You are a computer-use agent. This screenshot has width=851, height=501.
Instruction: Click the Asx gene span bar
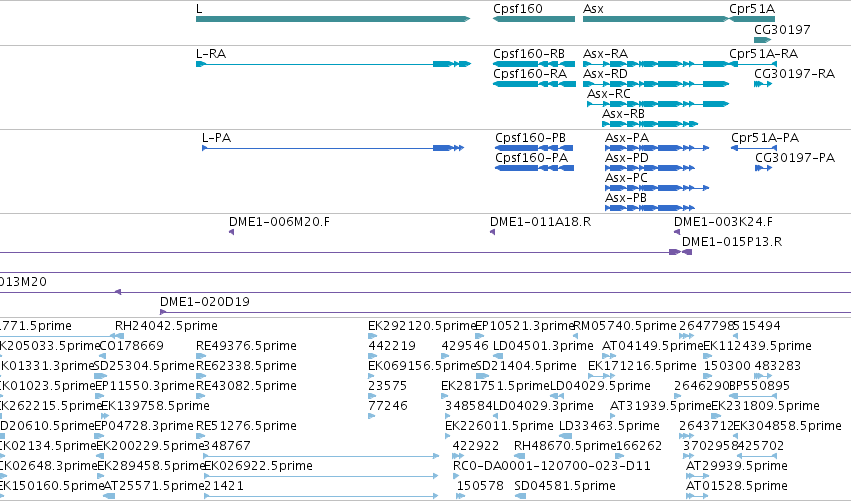click(x=656, y=19)
